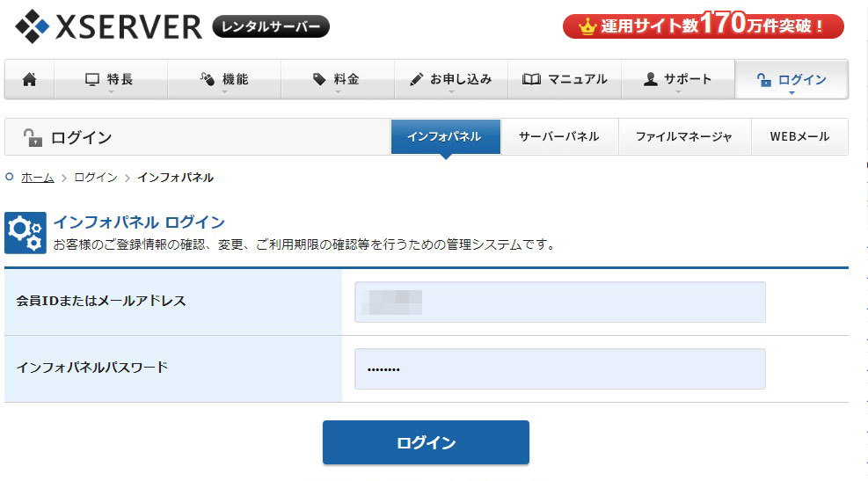Click the person icon beside サポート

click(651, 79)
